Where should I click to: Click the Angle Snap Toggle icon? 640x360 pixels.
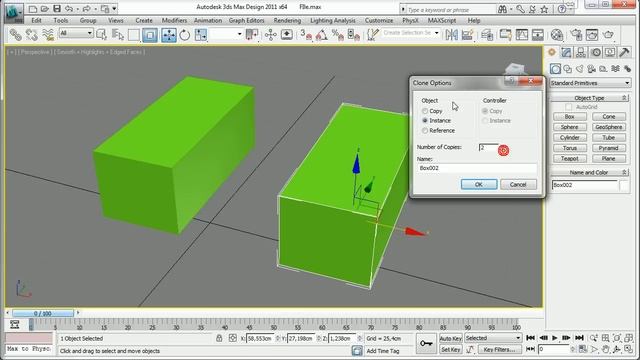[x=322, y=35]
